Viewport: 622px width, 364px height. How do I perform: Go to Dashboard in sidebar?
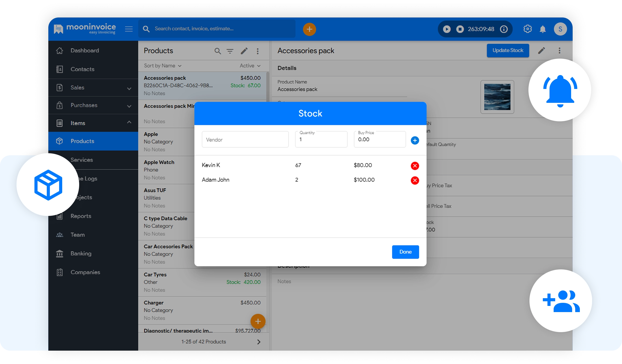[x=85, y=51]
